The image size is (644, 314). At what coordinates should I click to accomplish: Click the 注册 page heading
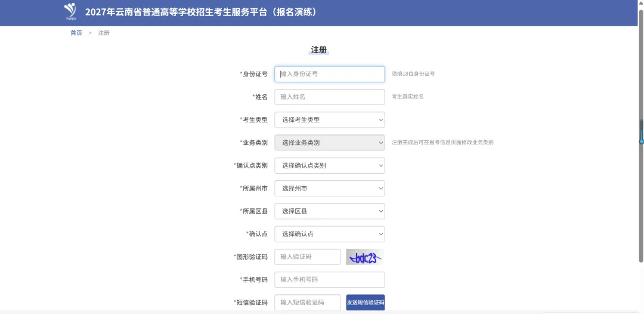(318, 50)
